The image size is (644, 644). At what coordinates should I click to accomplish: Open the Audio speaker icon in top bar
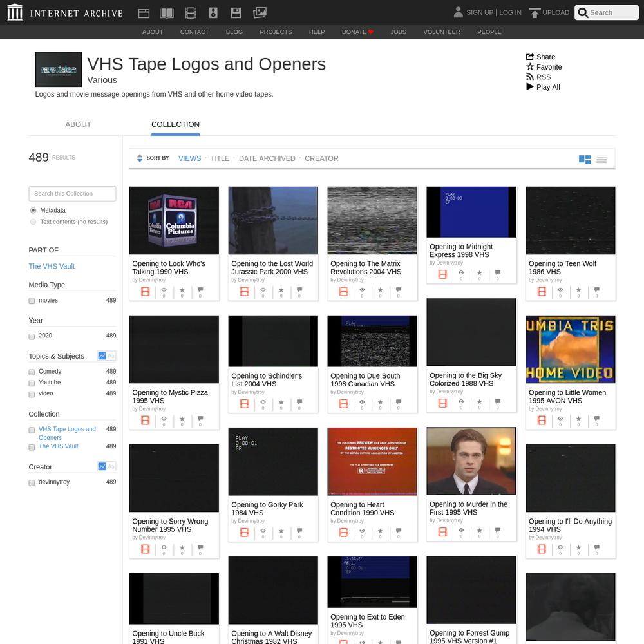[213, 13]
